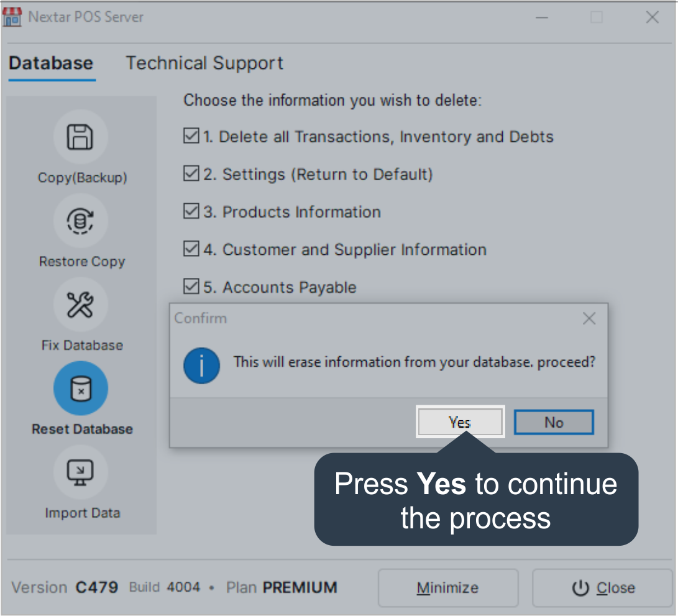Viewport: 678px width, 616px height.
Task: Click the blue info icon in Confirm dialog
Action: coord(201,365)
